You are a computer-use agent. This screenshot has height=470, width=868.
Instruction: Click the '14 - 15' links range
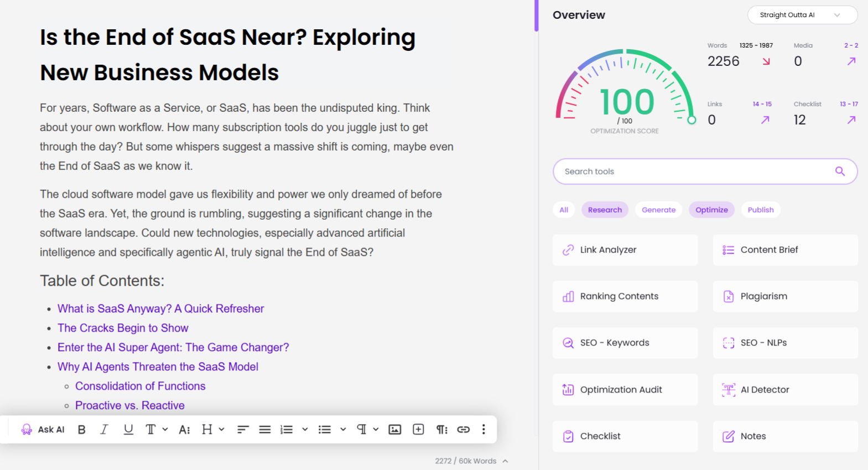tap(762, 104)
